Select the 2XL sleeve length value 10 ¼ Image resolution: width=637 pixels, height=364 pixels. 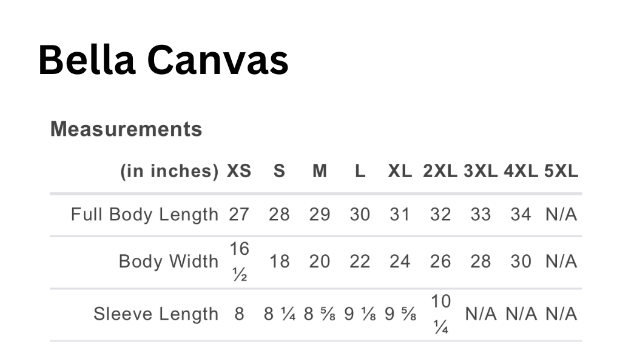tap(440, 314)
